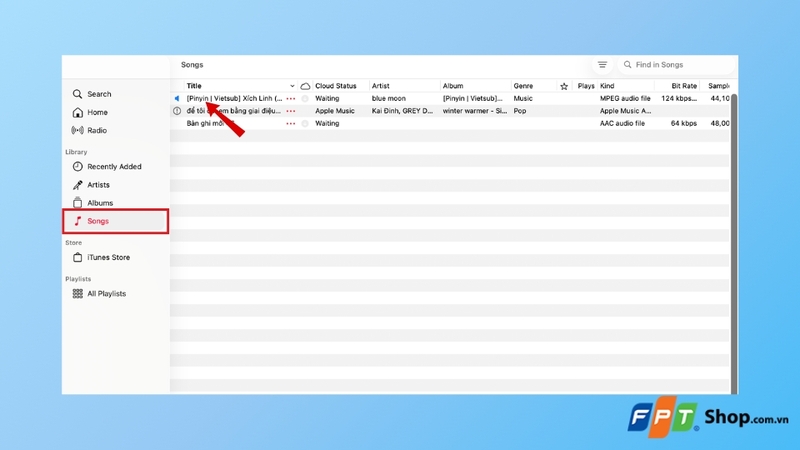
Task: Click the 'AAC audio file' kind cell
Action: pyautogui.click(x=622, y=123)
